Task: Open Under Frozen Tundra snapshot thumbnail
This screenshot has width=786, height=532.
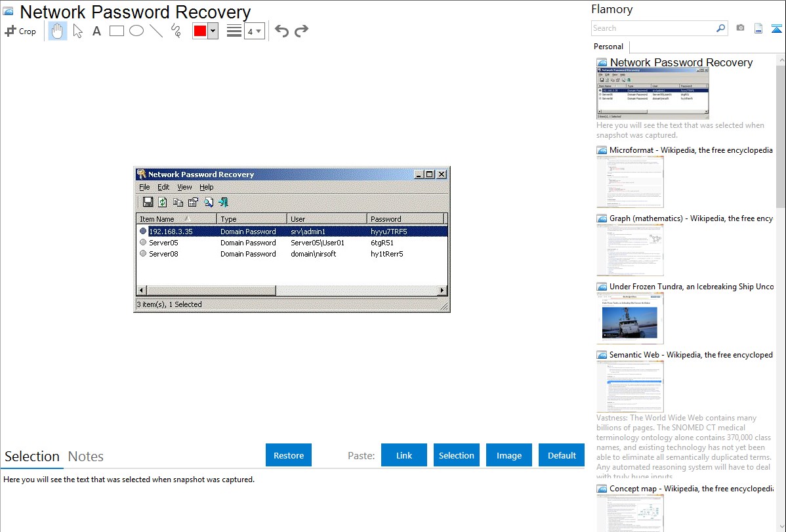Action: coord(630,318)
